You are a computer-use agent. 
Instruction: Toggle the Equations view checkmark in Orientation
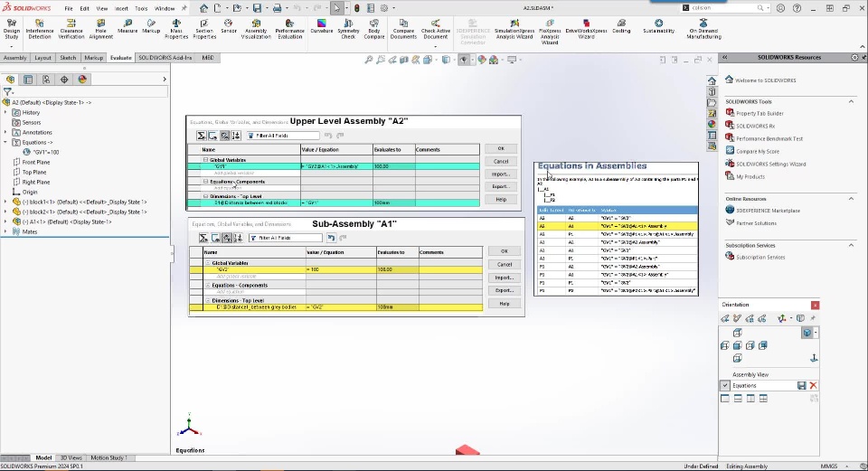(x=724, y=386)
